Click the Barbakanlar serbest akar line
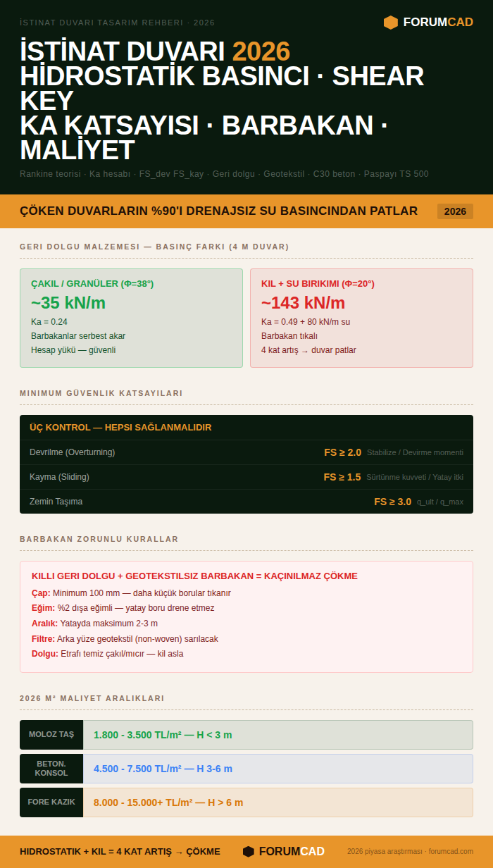The height and width of the screenshot is (868, 493). click(78, 336)
